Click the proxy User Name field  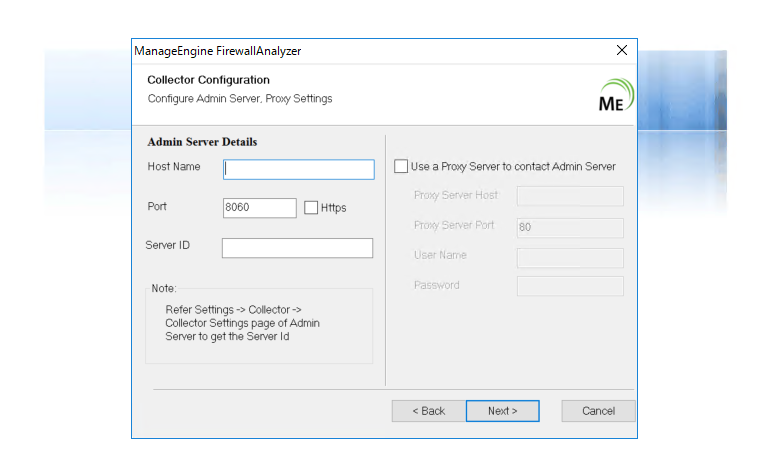[570, 258]
